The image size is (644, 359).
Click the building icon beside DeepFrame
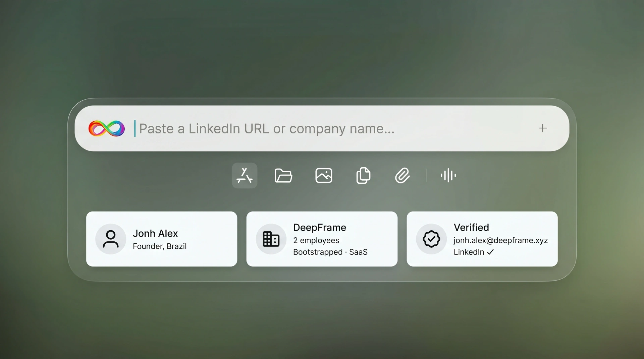click(271, 239)
